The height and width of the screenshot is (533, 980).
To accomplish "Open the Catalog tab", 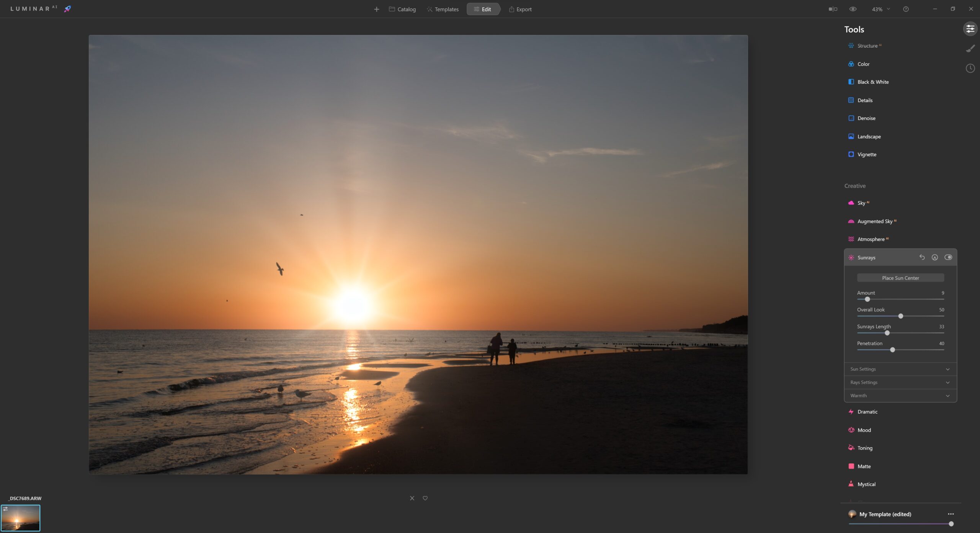I will click(x=402, y=9).
